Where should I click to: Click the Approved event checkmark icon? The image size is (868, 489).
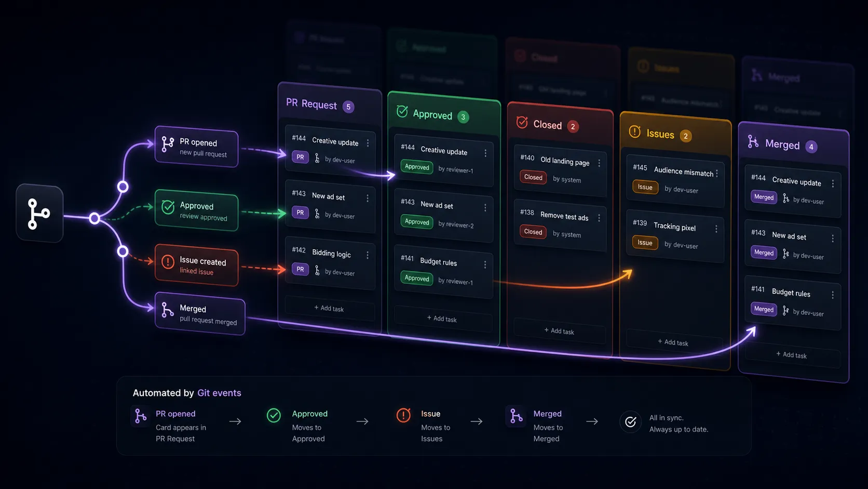(x=168, y=207)
